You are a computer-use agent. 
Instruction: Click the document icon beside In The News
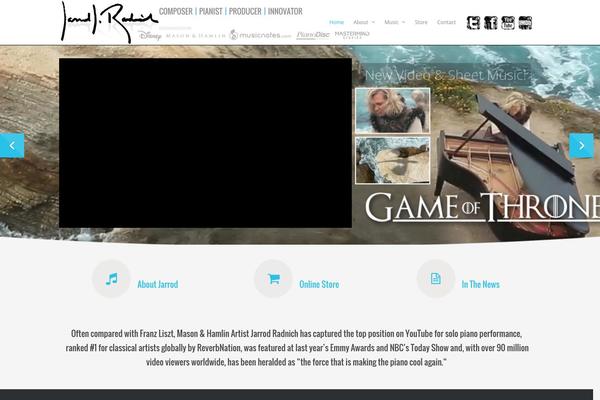435,279
